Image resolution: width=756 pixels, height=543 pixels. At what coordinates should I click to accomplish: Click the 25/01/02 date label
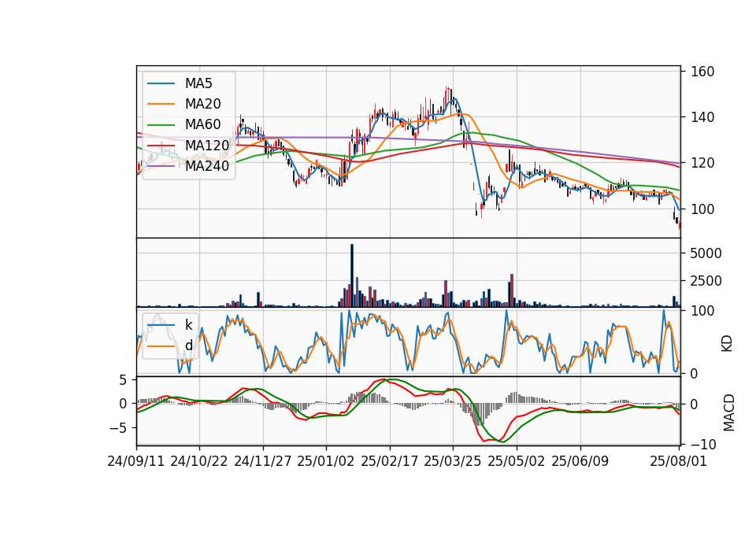(326, 461)
